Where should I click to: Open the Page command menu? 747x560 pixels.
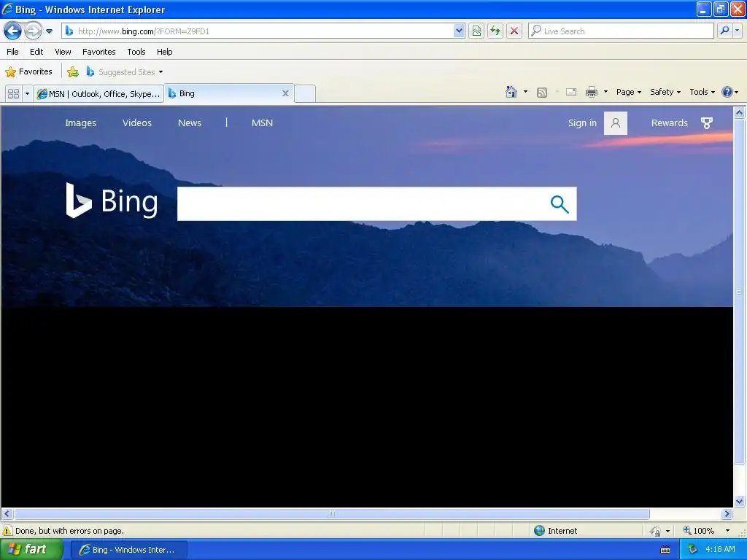(628, 92)
